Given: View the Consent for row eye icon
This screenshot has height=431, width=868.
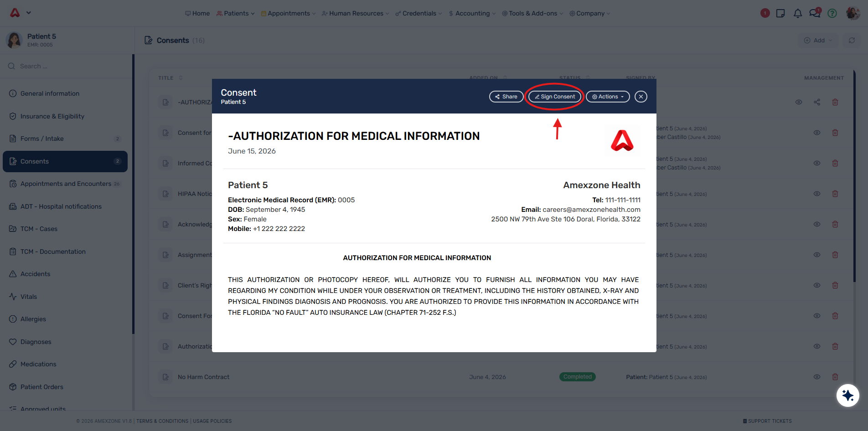Looking at the screenshot, I should coord(817,133).
